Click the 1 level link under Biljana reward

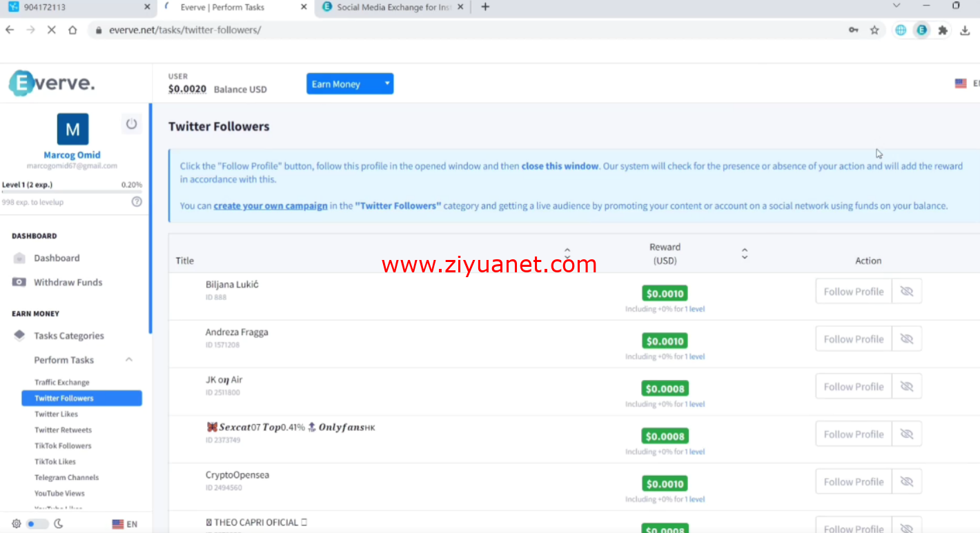pos(695,309)
